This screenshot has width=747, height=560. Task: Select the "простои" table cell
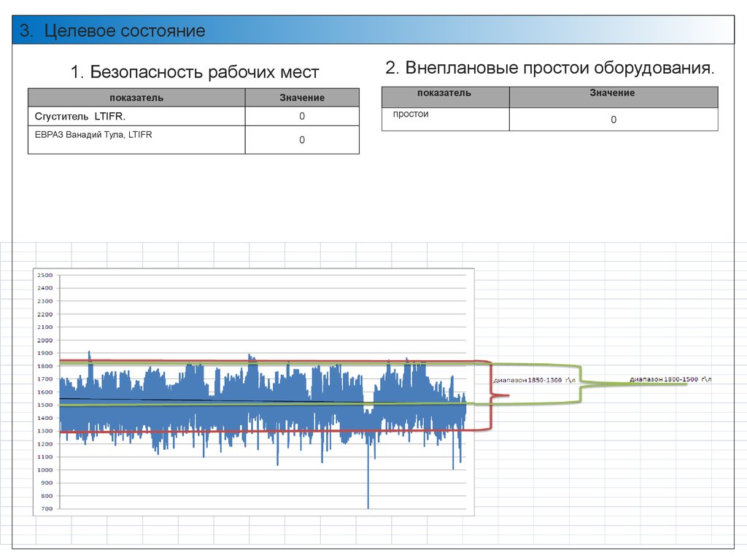[x=411, y=114]
